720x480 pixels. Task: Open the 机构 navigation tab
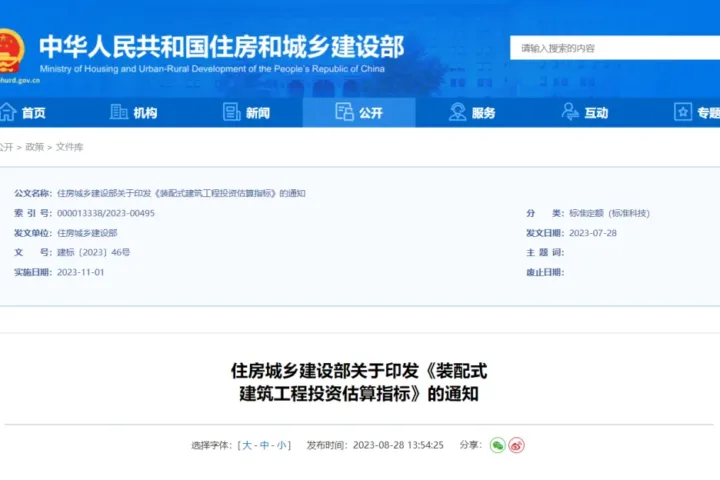(145, 113)
